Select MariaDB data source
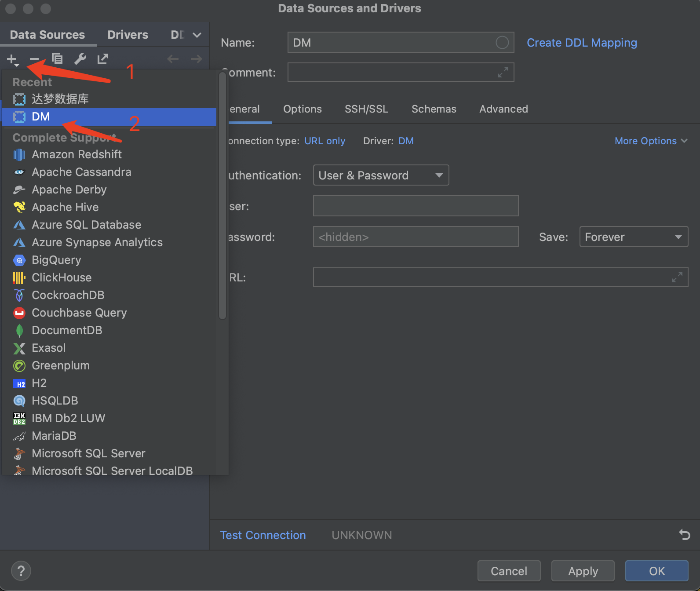Screen dimensions: 700x591 pos(109,436)
